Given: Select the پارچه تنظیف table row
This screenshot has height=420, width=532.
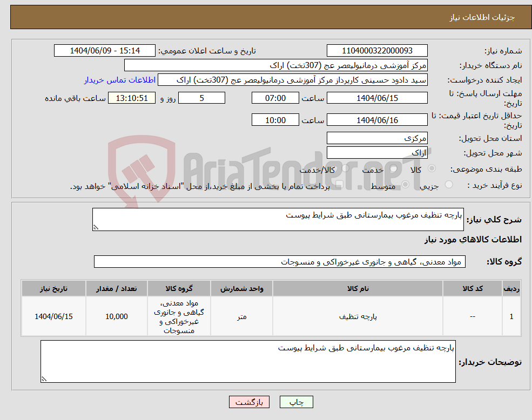Looking at the screenshot, I should 265,316.
